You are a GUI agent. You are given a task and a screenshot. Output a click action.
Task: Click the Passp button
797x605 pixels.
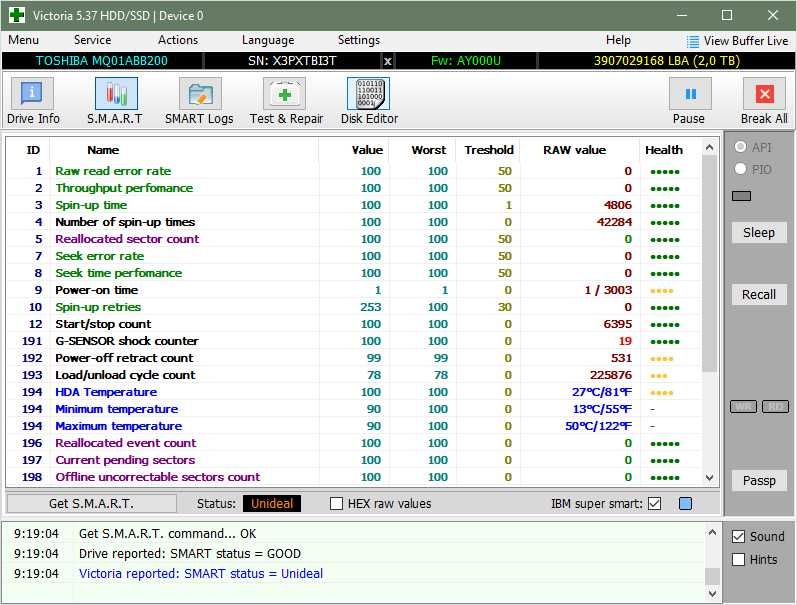click(759, 481)
